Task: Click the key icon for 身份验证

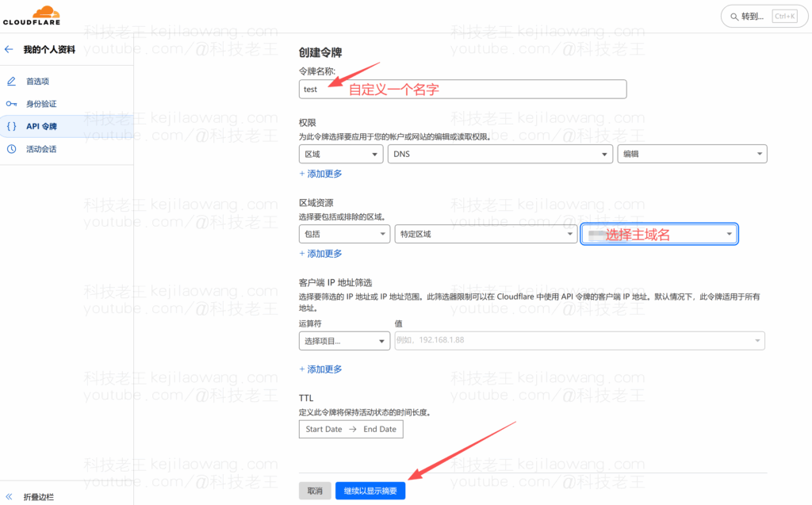Action: click(11, 104)
